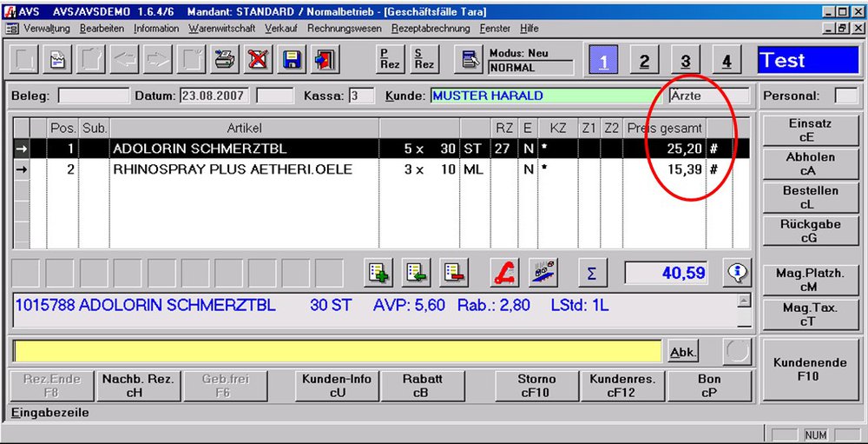The image size is (868, 444).
Task: Click the add position icon with green plus
Action: [379, 273]
